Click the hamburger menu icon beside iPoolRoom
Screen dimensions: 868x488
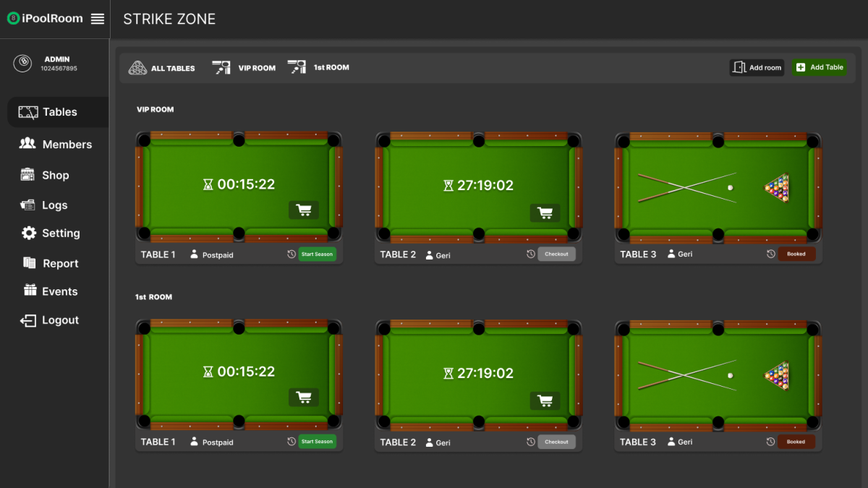98,19
